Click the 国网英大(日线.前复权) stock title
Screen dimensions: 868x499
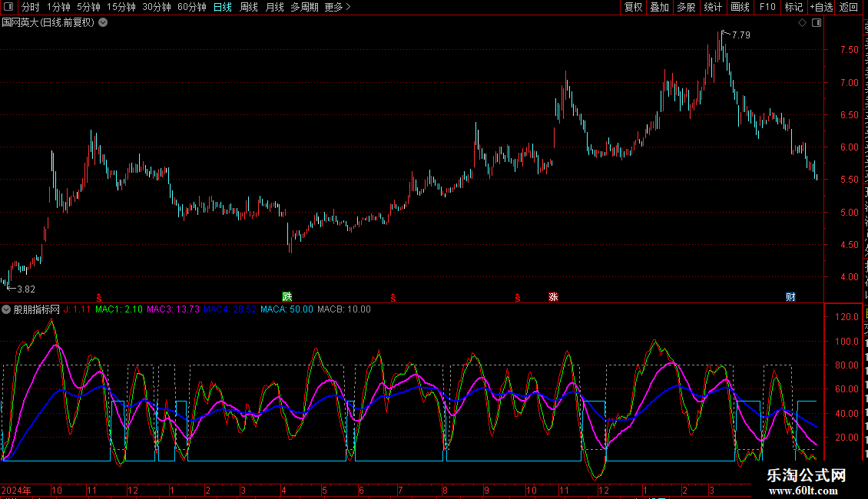(48, 23)
